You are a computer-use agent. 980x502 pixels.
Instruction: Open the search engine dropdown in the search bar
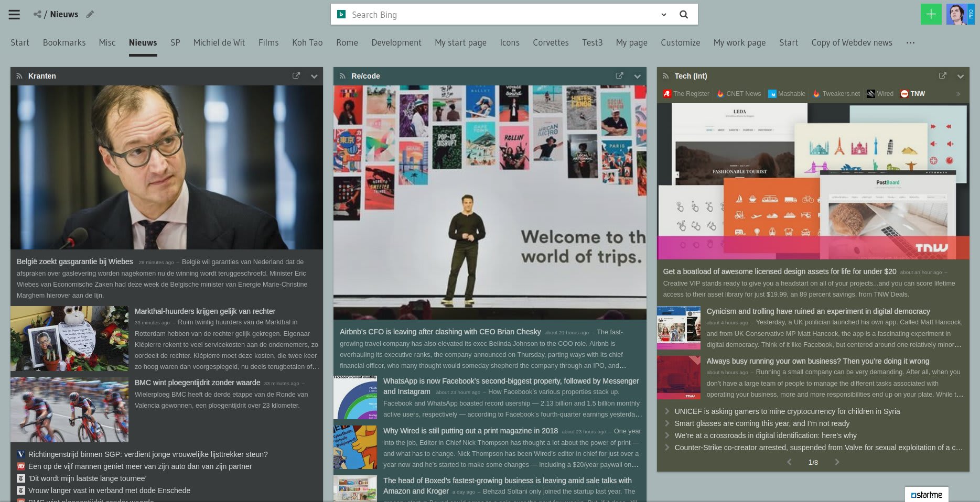[663, 14]
